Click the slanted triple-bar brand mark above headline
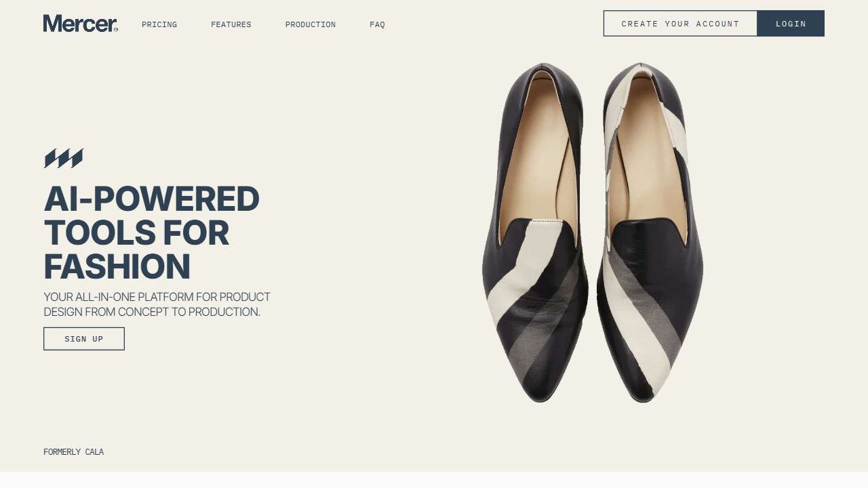The height and width of the screenshot is (488, 868). point(64,159)
